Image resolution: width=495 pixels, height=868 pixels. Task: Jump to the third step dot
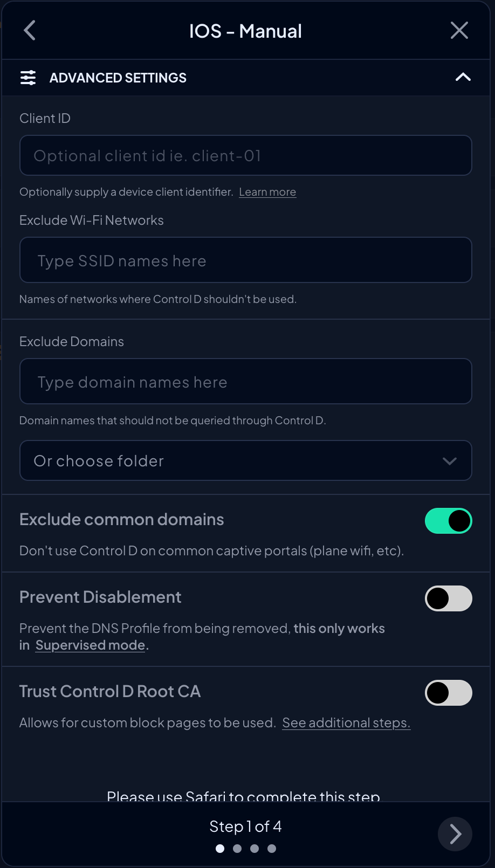coord(255,849)
